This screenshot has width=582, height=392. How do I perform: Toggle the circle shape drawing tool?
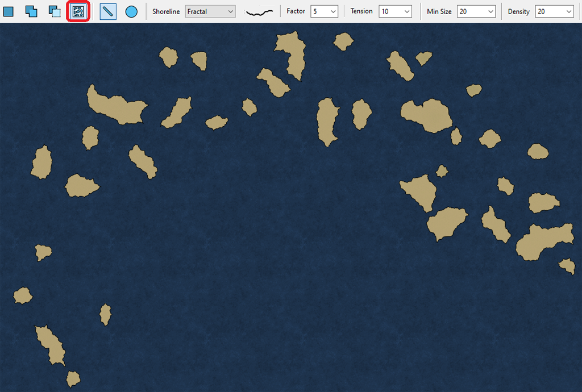coord(131,11)
